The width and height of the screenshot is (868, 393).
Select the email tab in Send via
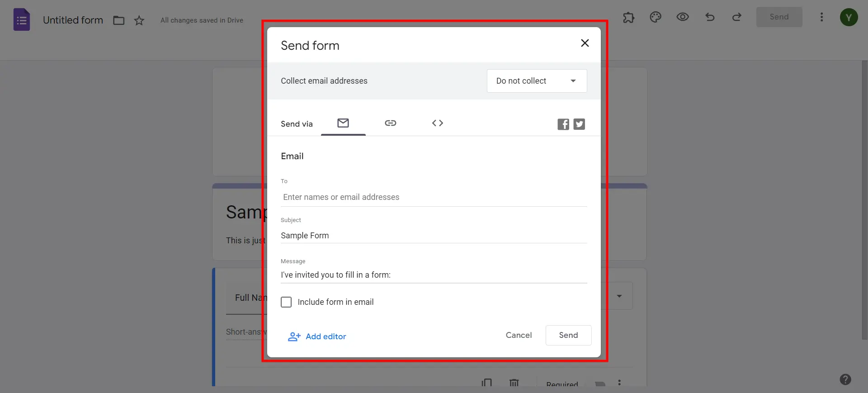pyautogui.click(x=343, y=123)
